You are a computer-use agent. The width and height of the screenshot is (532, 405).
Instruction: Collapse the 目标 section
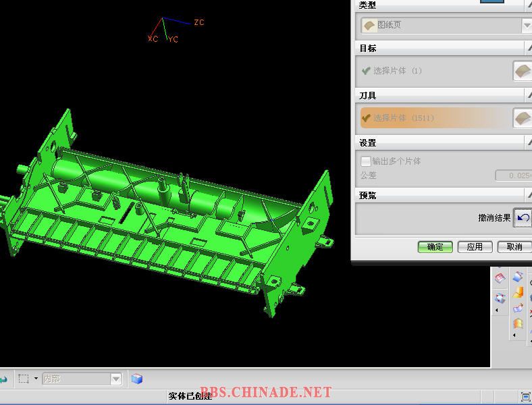click(528, 49)
